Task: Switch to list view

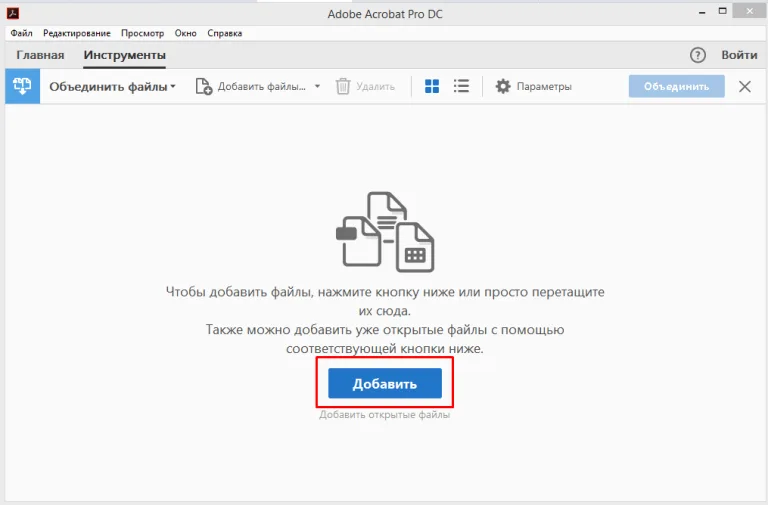Action: click(x=461, y=86)
